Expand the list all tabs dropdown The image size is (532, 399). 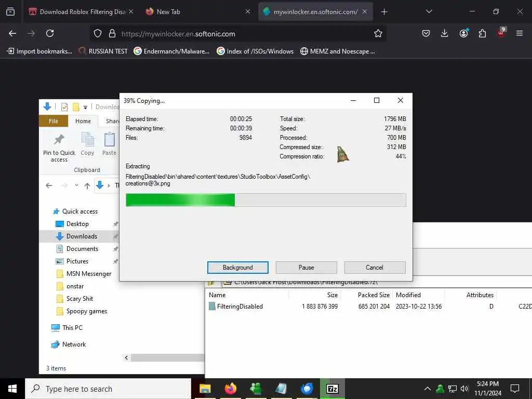(429, 11)
